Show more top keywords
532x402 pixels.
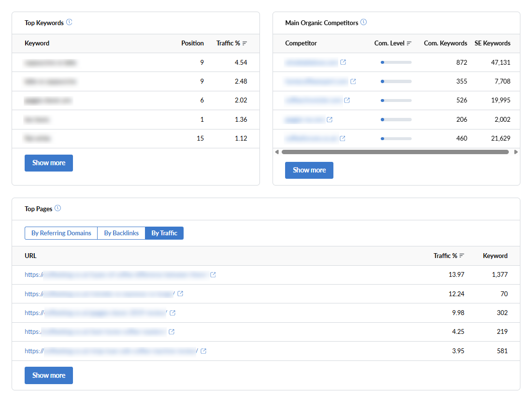tap(49, 163)
